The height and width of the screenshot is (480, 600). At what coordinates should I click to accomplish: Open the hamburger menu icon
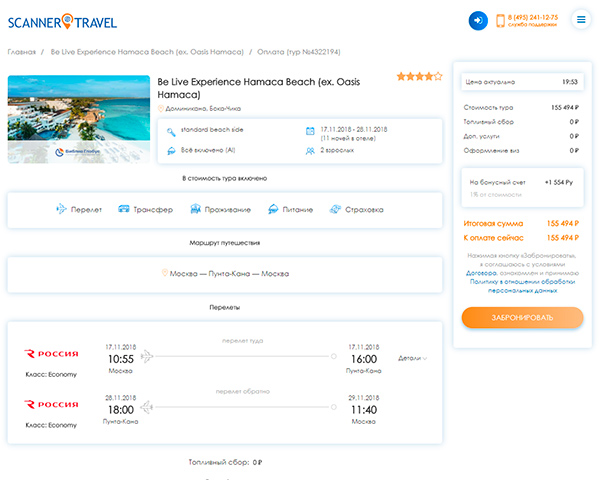(581, 20)
